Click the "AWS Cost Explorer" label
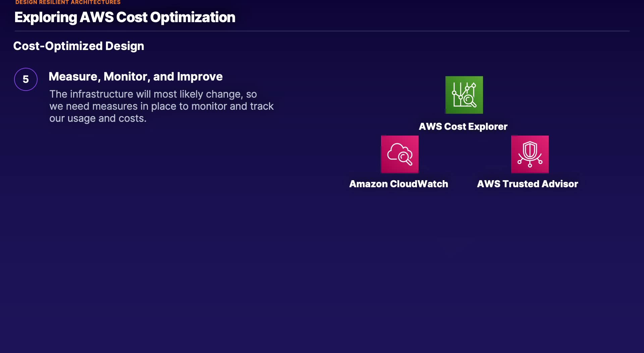 point(463,127)
